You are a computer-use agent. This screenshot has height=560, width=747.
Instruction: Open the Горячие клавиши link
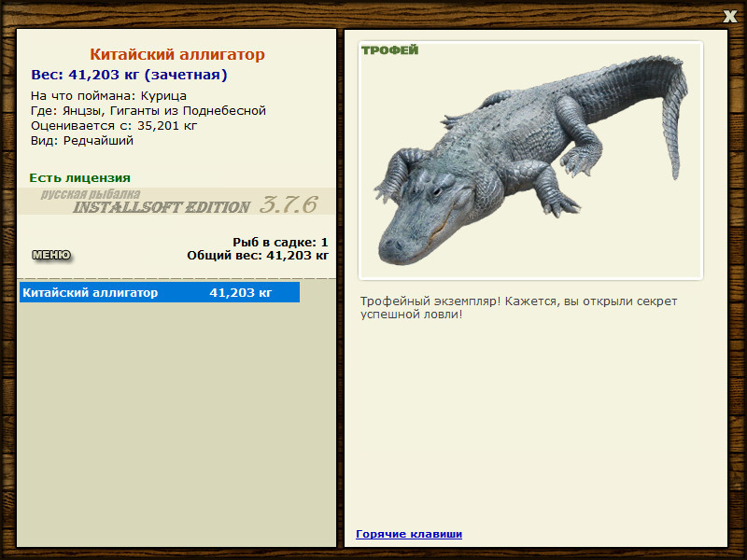(x=409, y=534)
